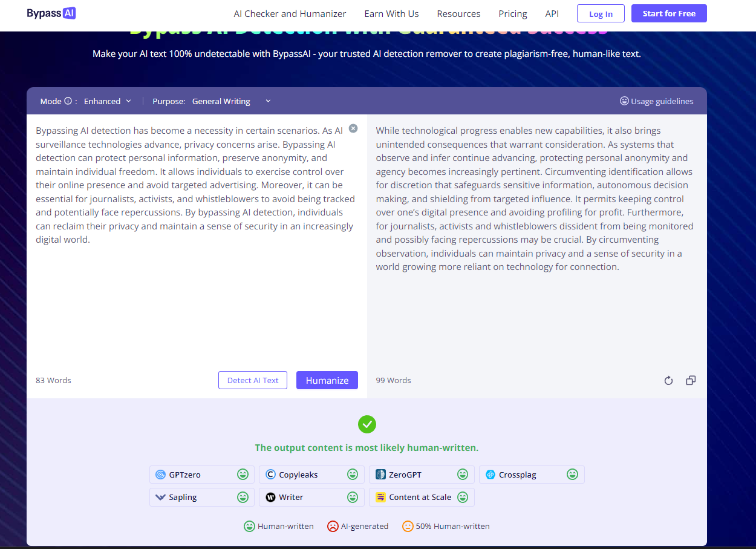Click the Human-written legend smiley
Viewport: 756px width, 549px height.
pos(249,526)
